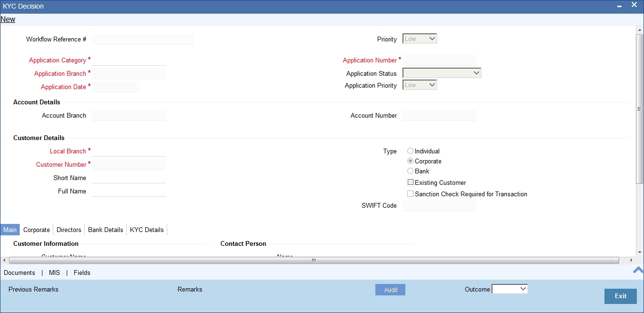Image resolution: width=644 pixels, height=313 pixels.
Task: Click the Application Category field
Action: 129,60
